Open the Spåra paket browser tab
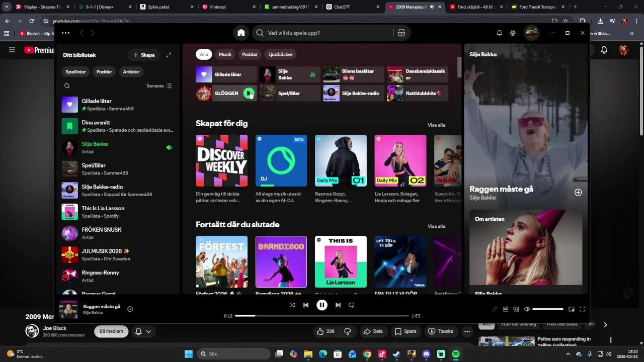 (x=167, y=7)
